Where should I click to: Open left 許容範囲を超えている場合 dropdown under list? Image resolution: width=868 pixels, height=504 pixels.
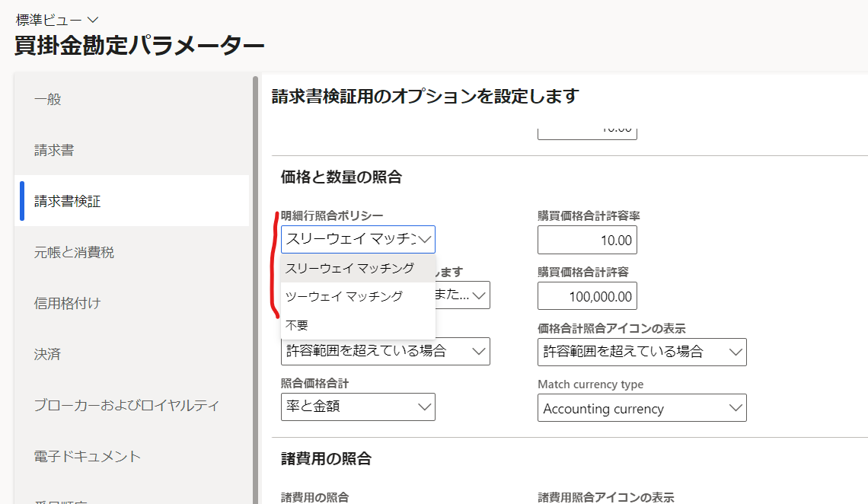pyautogui.click(x=385, y=351)
